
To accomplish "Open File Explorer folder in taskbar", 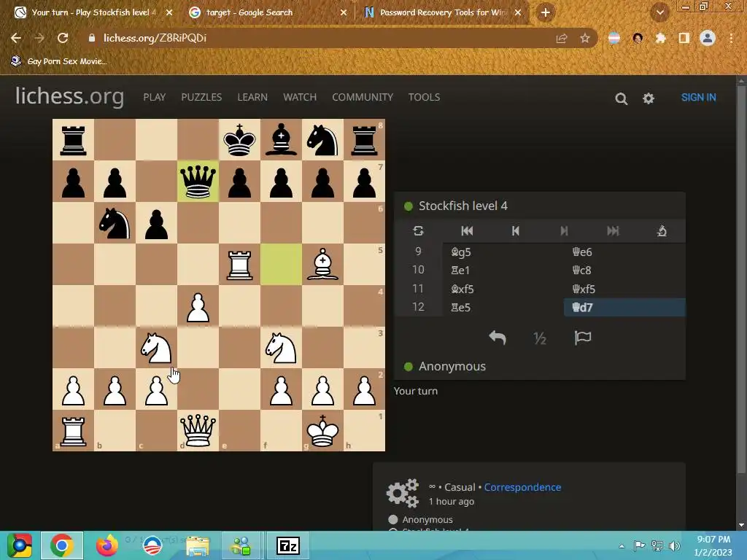I will 197,545.
